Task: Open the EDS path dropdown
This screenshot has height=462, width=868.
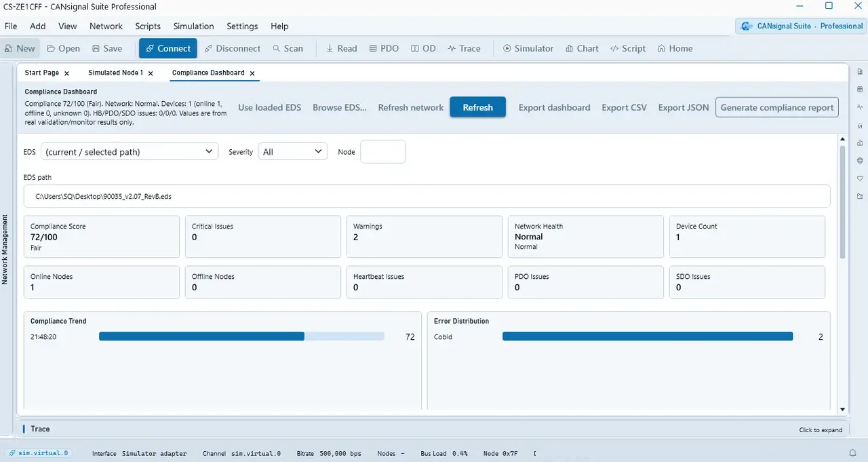Action: (x=130, y=152)
